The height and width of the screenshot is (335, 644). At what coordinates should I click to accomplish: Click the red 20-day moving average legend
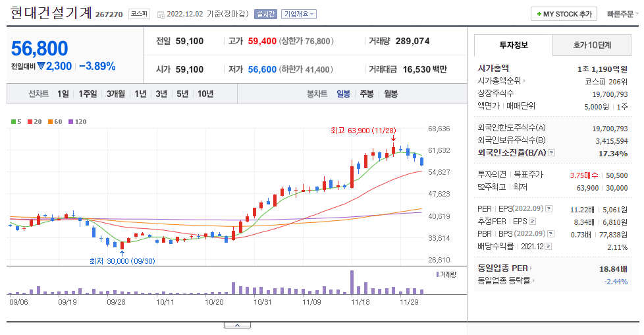34,122
